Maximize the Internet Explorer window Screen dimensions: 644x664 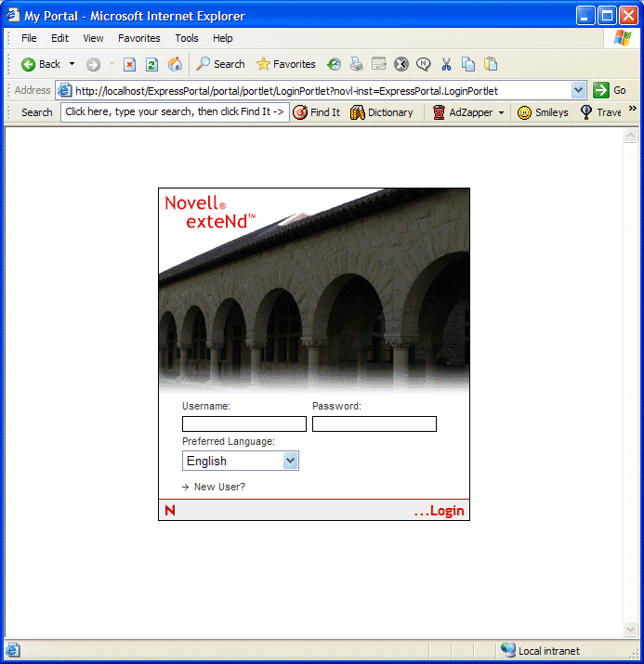pos(607,16)
